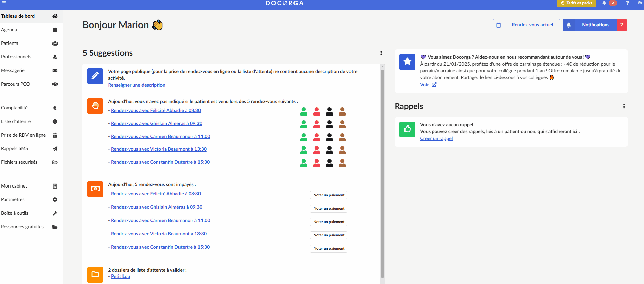Open Rendez-vous actuel
This screenshot has width=644, height=284.
pos(526,25)
